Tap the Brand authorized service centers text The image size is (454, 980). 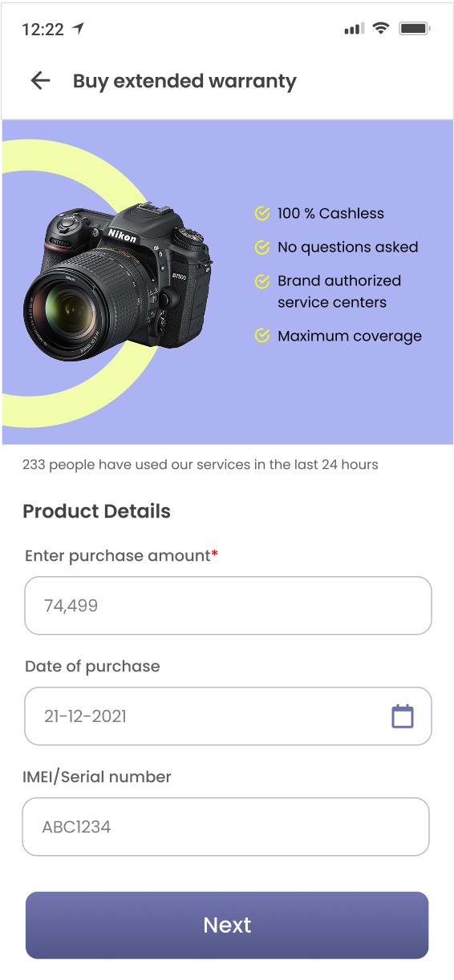(339, 292)
